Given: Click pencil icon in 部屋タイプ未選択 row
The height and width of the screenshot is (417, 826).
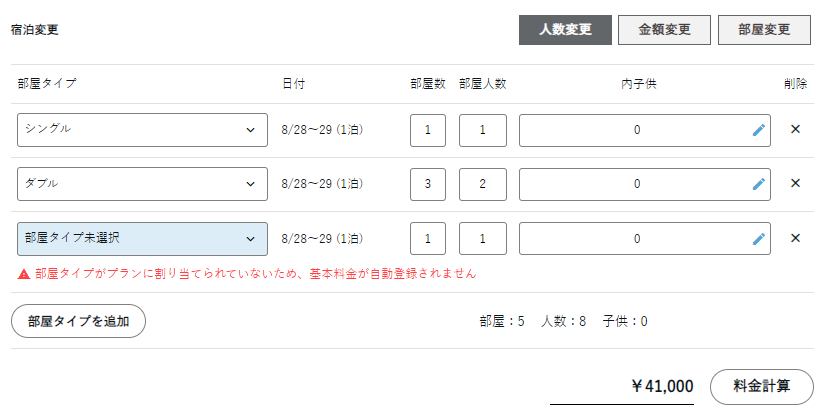Looking at the screenshot, I should 759,239.
